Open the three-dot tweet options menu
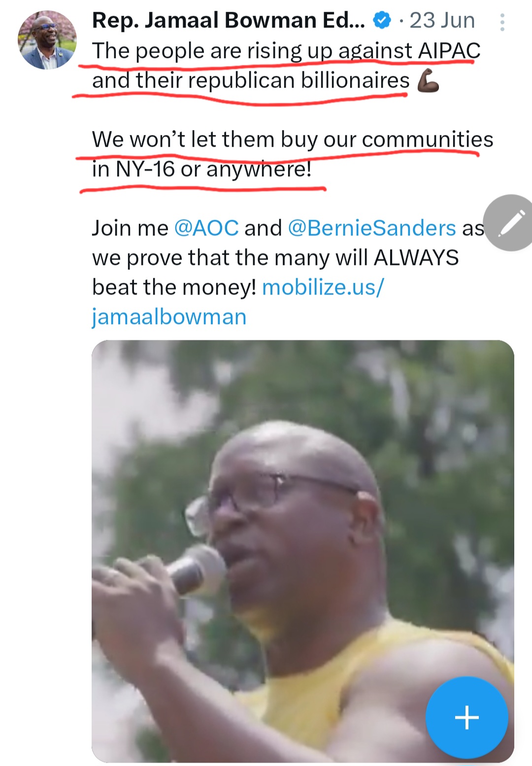Viewport: 532px width, 766px height. (502, 22)
